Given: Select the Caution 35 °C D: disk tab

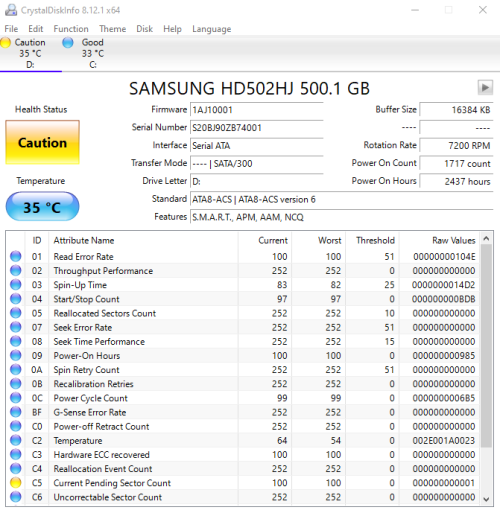Looking at the screenshot, I should pos(31,53).
